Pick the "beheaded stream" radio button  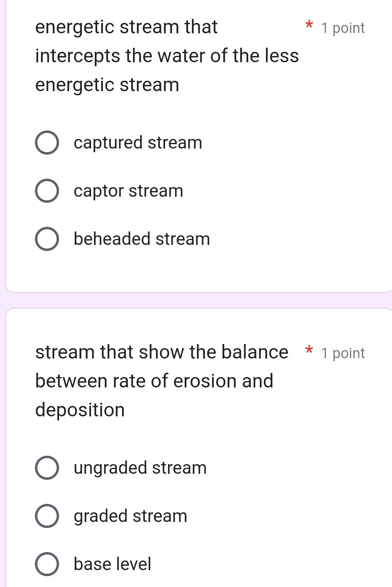(x=47, y=239)
